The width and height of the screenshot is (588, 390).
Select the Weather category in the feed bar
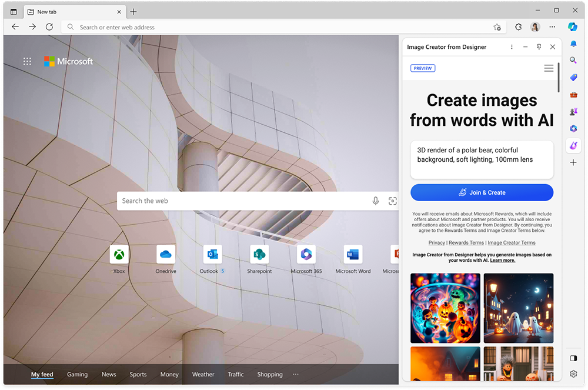[203, 374]
